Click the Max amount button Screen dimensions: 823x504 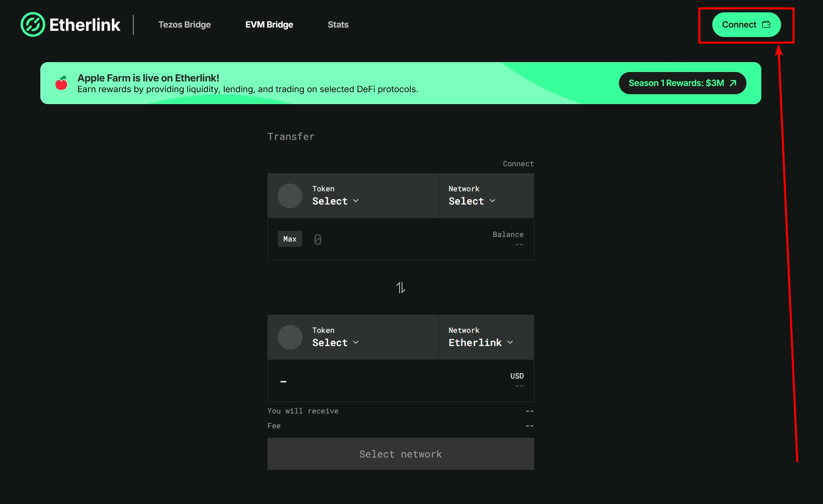click(290, 239)
